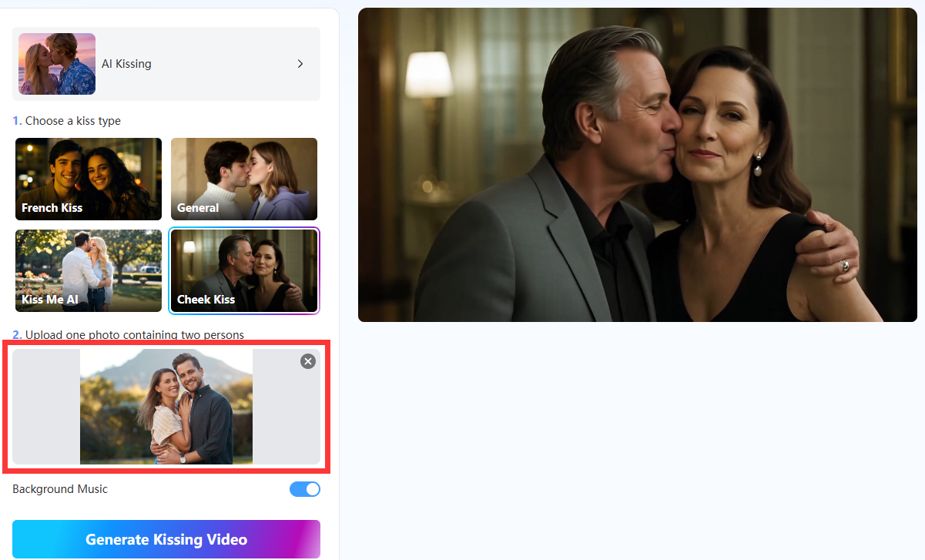Remove the uploaded couple photo
Image resolution: width=925 pixels, height=560 pixels.
pyautogui.click(x=307, y=361)
